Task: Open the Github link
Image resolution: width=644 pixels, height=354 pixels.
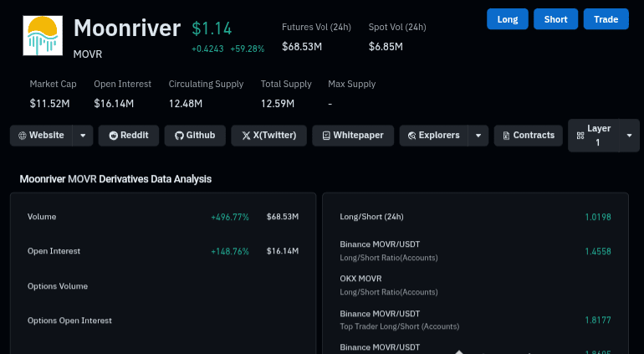Action: click(195, 136)
